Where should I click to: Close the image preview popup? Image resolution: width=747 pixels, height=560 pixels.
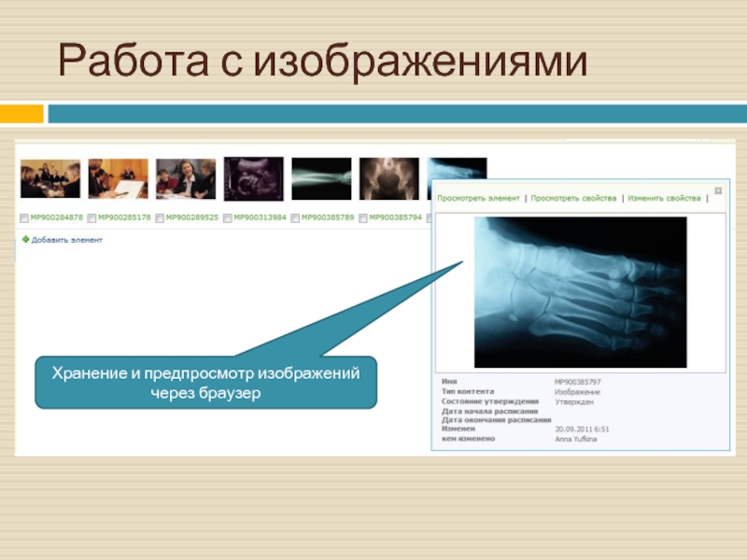pos(718,191)
